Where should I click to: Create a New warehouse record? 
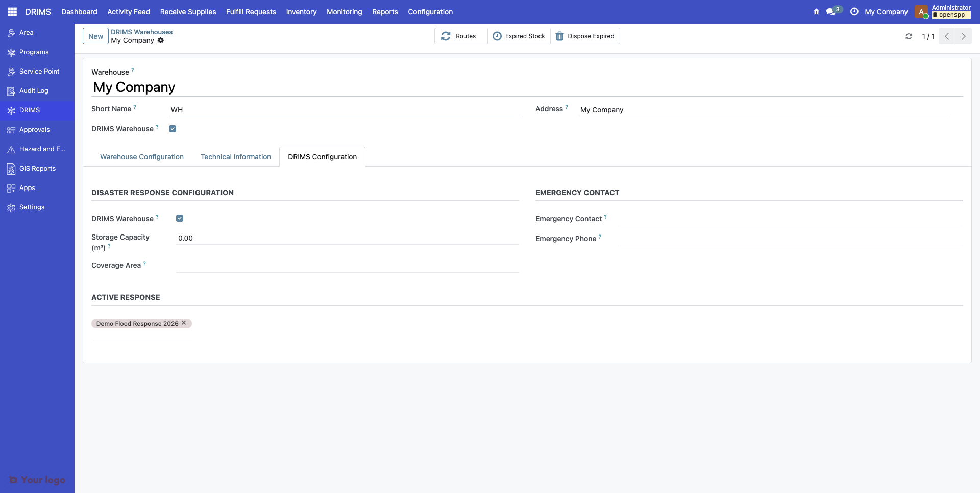coord(95,36)
